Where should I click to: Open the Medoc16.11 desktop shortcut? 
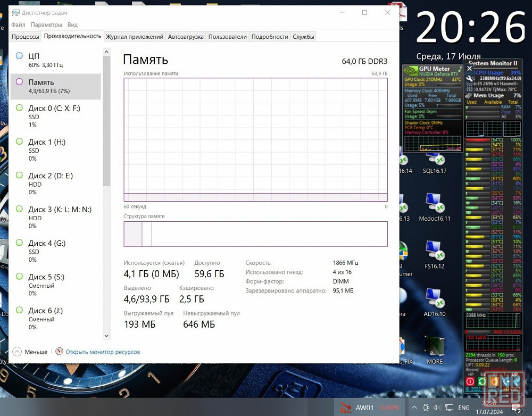(x=435, y=207)
